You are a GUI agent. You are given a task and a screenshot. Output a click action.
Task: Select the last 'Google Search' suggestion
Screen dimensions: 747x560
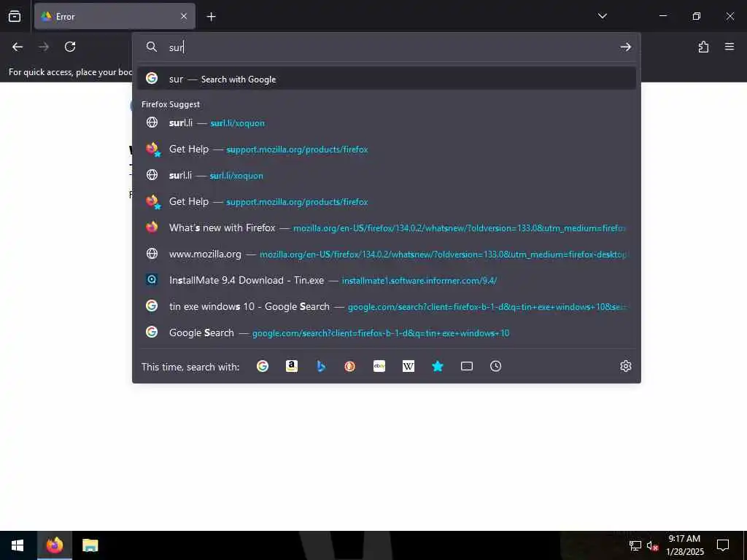click(x=387, y=332)
